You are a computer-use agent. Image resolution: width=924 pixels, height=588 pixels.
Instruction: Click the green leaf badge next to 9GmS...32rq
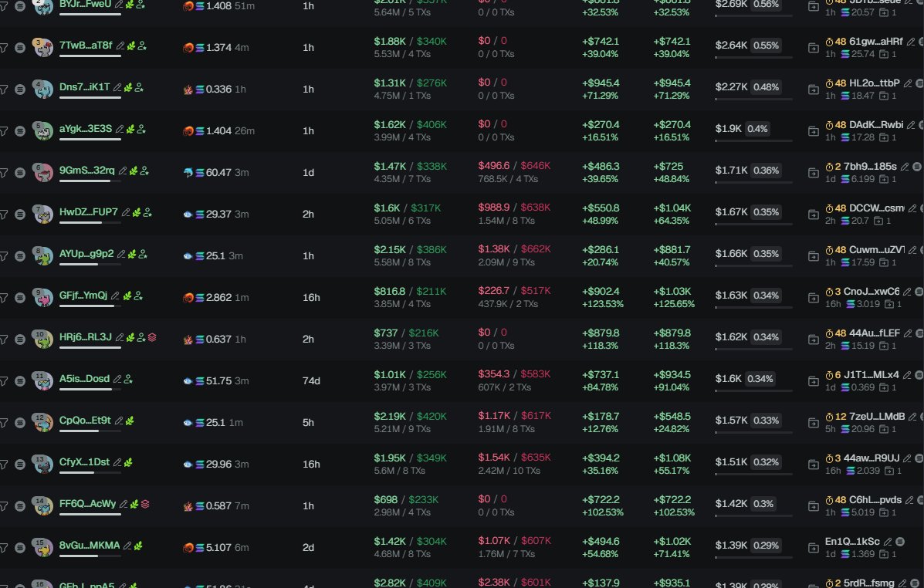pos(134,171)
